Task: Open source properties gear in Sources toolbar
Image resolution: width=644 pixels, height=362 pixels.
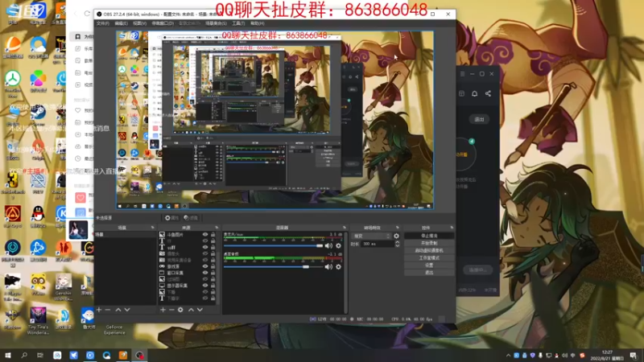Action: tap(180, 310)
